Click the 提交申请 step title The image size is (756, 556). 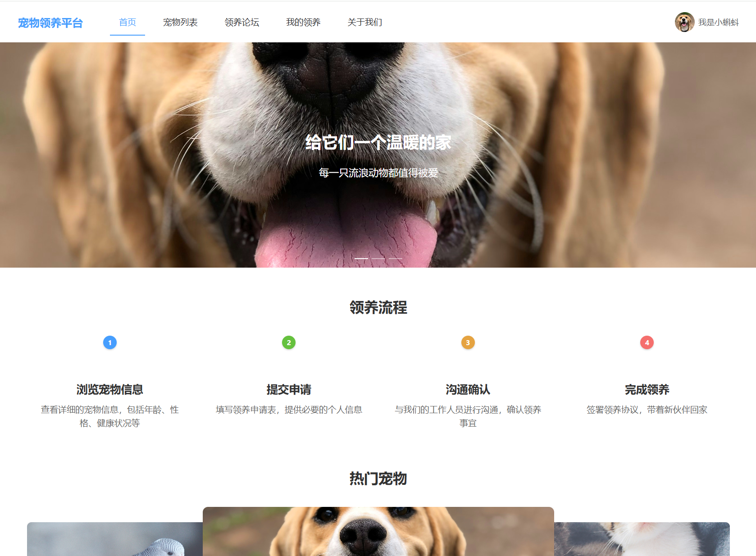[x=289, y=389]
